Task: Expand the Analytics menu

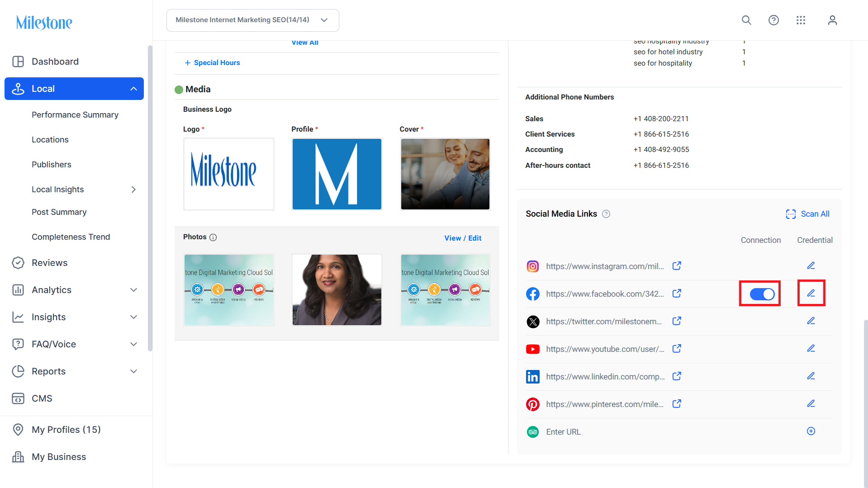Action: click(x=133, y=290)
